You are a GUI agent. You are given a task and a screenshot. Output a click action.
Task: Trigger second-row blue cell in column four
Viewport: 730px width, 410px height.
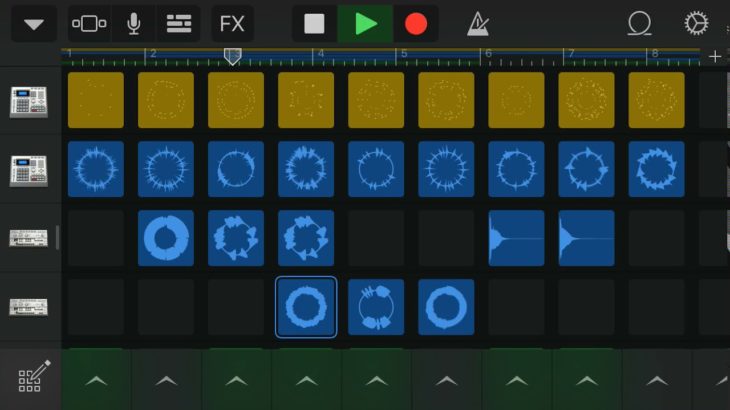[x=306, y=169]
